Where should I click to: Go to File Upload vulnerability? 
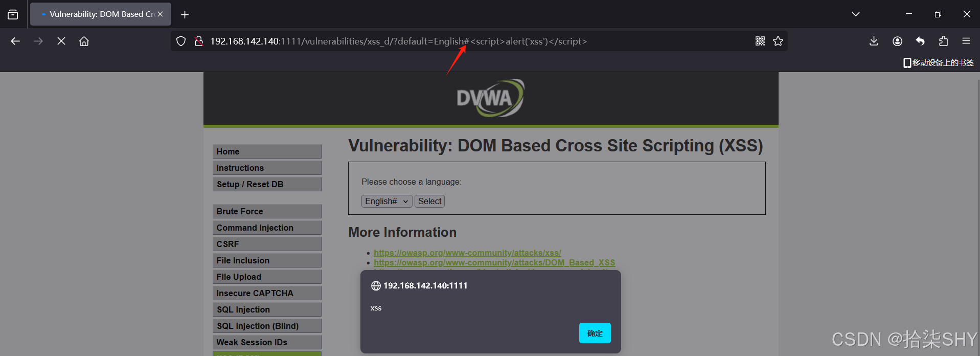(267, 277)
